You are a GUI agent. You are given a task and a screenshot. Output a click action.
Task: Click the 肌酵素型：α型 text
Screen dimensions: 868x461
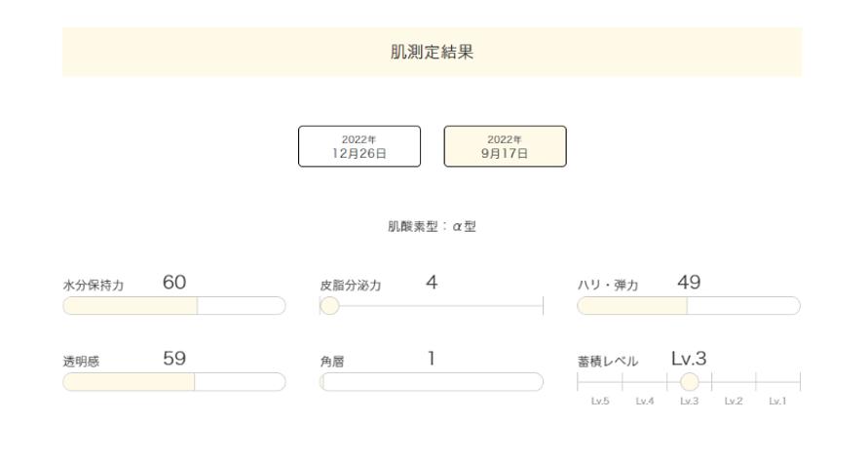[x=432, y=227]
